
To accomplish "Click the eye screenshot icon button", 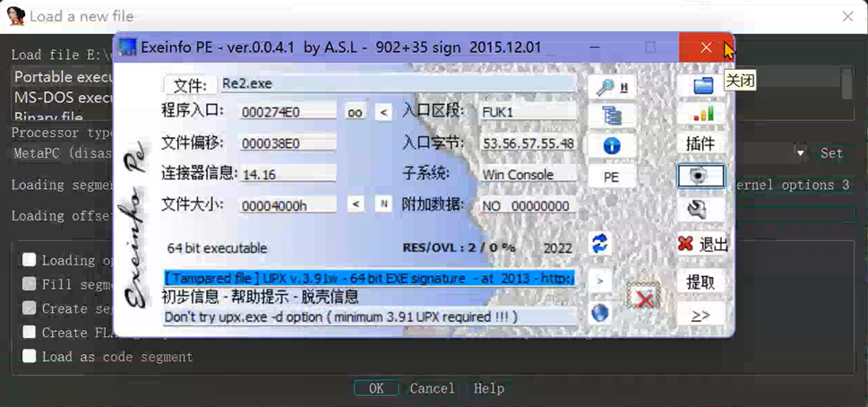I will pyautogui.click(x=700, y=176).
